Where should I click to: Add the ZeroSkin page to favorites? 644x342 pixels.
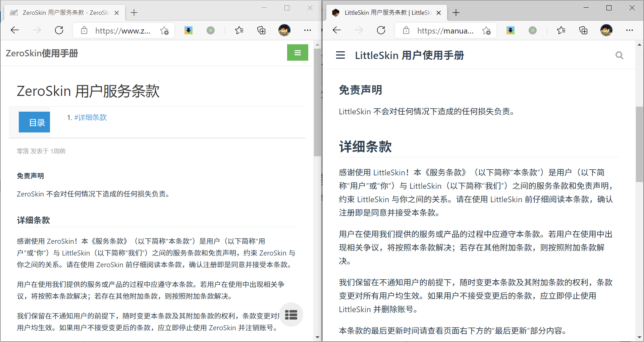[x=164, y=31]
